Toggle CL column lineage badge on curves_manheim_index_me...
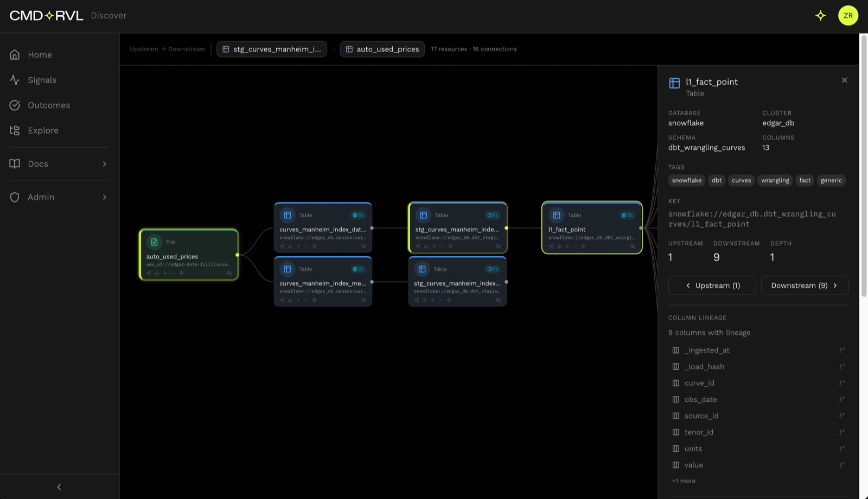The height and width of the screenshot is (499, 868). (x=359, y=269)
